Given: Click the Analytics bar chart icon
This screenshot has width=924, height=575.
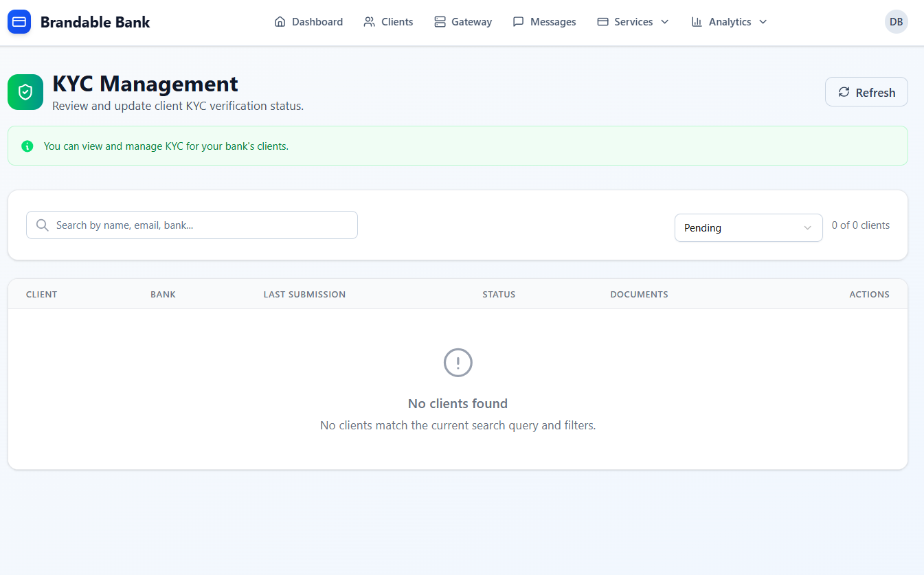Looking at the screenshot, I should point(697,21).
